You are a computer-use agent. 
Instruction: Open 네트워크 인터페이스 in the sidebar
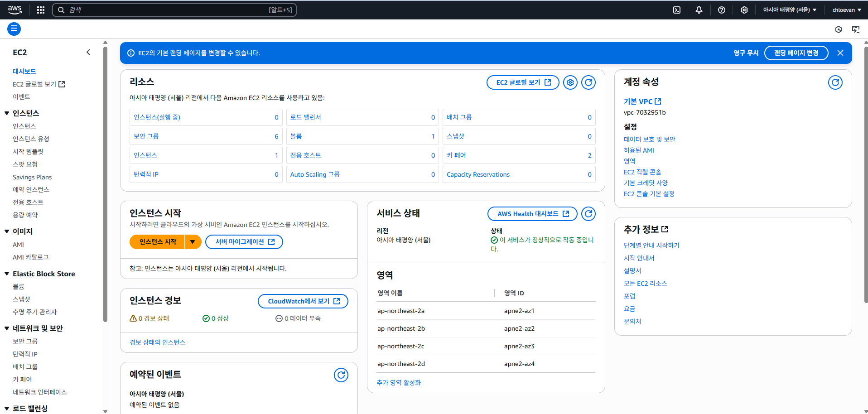tap(40, 392)
